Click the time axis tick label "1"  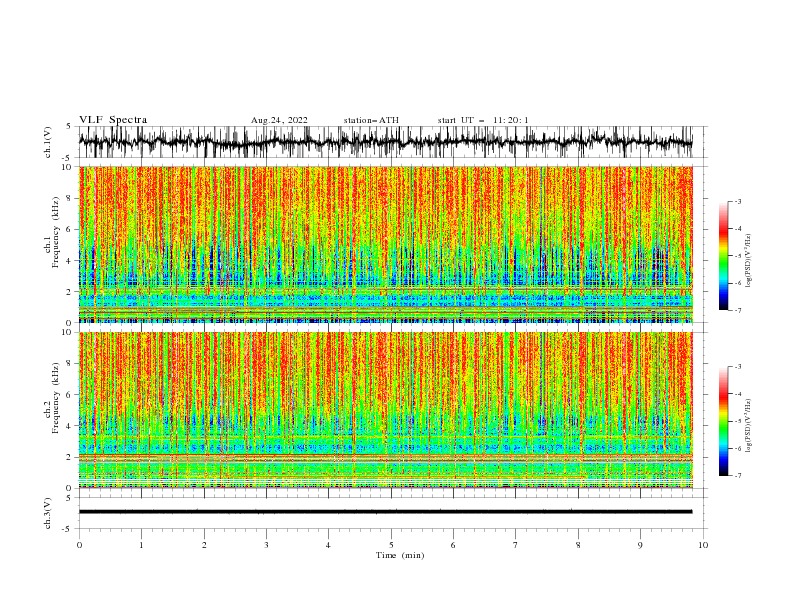(141, 545)
